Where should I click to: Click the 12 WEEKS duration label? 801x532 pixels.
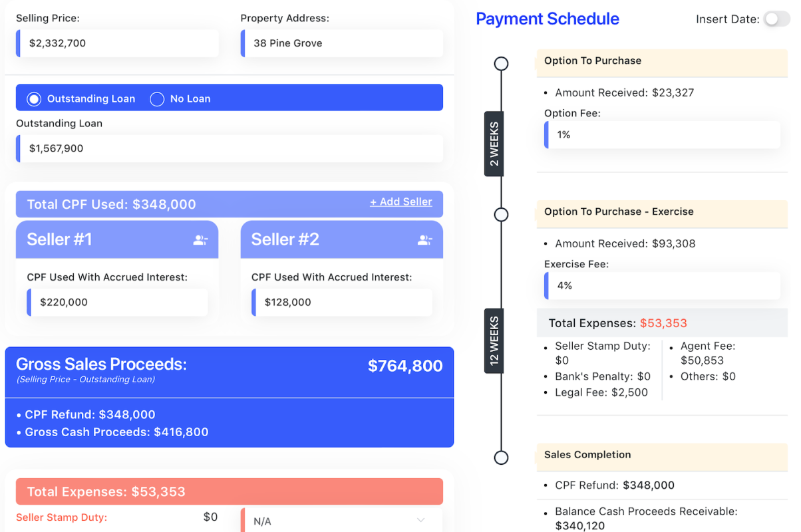pos(494,340)
